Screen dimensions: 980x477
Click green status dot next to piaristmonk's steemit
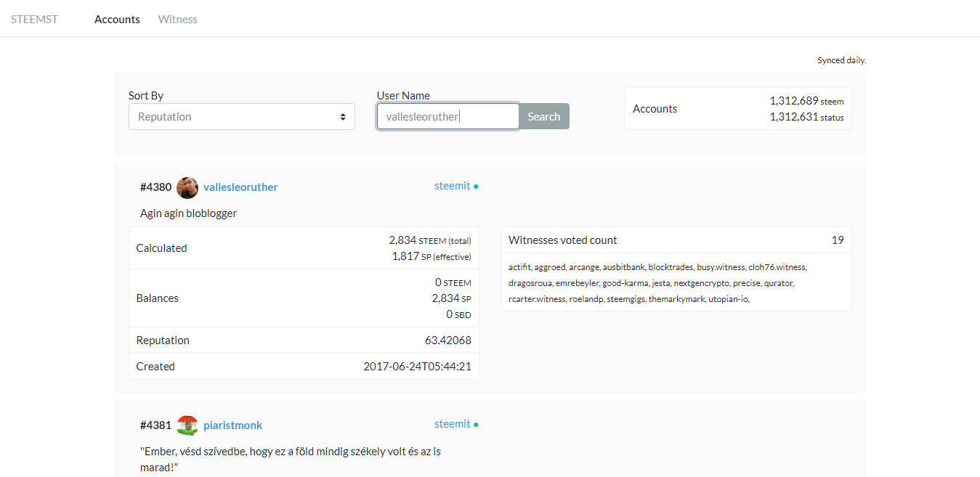point(476,425)
